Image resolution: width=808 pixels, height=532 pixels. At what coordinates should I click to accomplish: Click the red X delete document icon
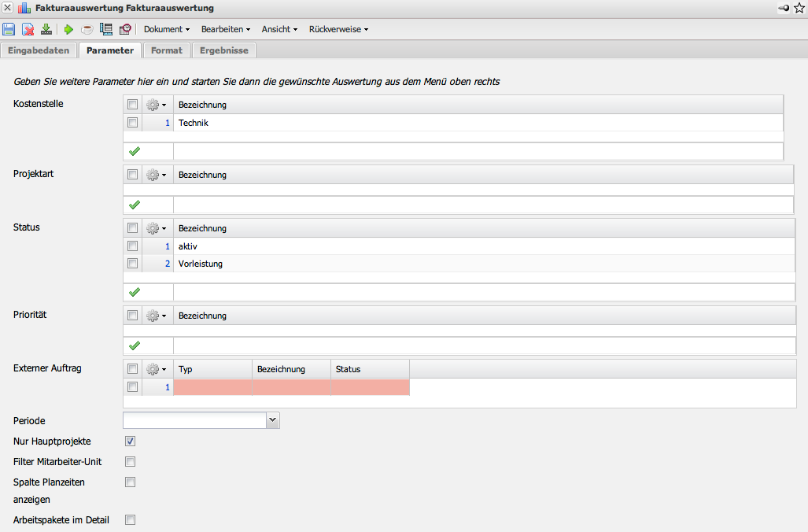(28, 29)
